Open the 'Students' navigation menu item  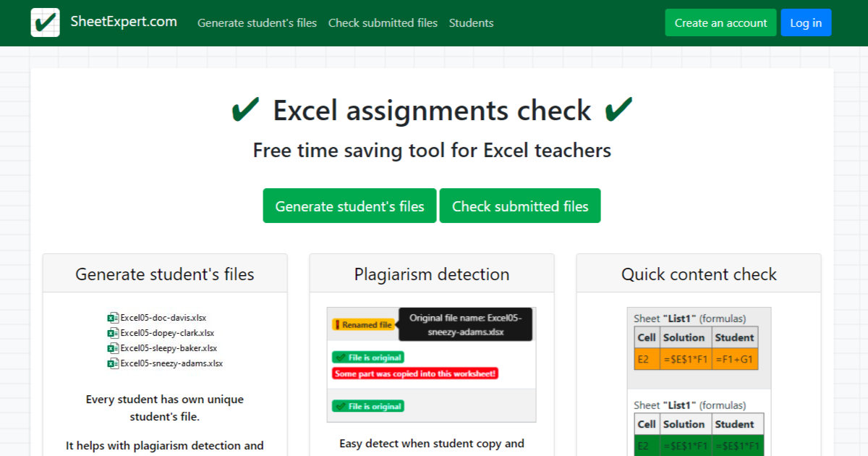pyautogui.click(x=471, y=22)
